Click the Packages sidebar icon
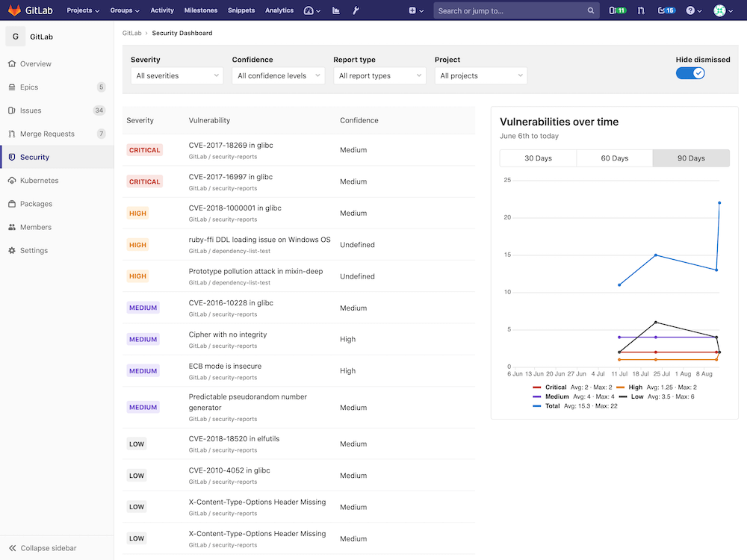Viewport: 747px width, 560px height. tap(12, 204)
